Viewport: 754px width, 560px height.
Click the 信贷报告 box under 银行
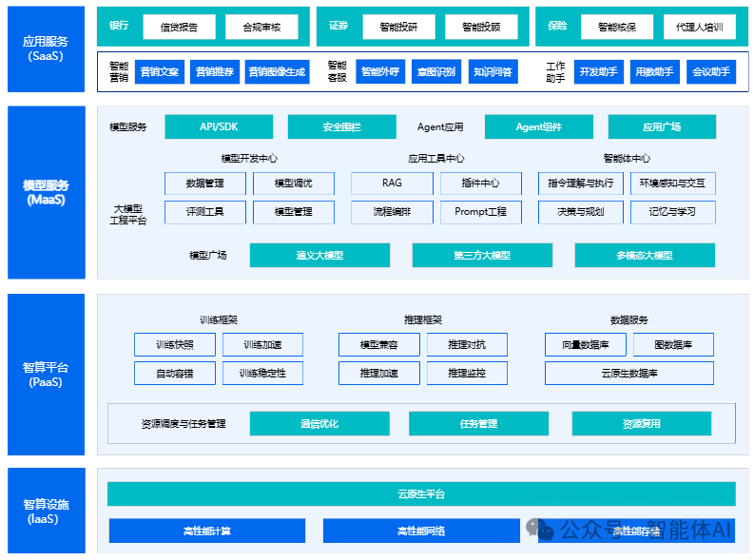[179, 27]
